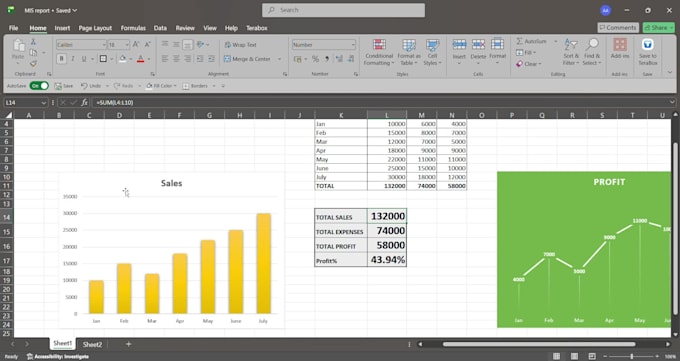
Task: Click the select-all corner triangle
Action: 8,115
